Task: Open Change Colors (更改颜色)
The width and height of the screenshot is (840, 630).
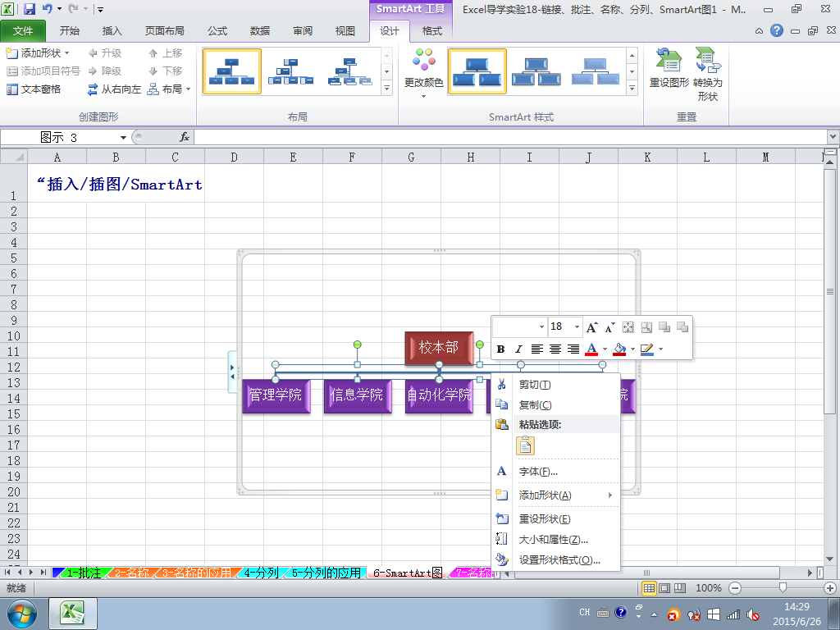Action: pyautogui.click(x=424, y=73)
